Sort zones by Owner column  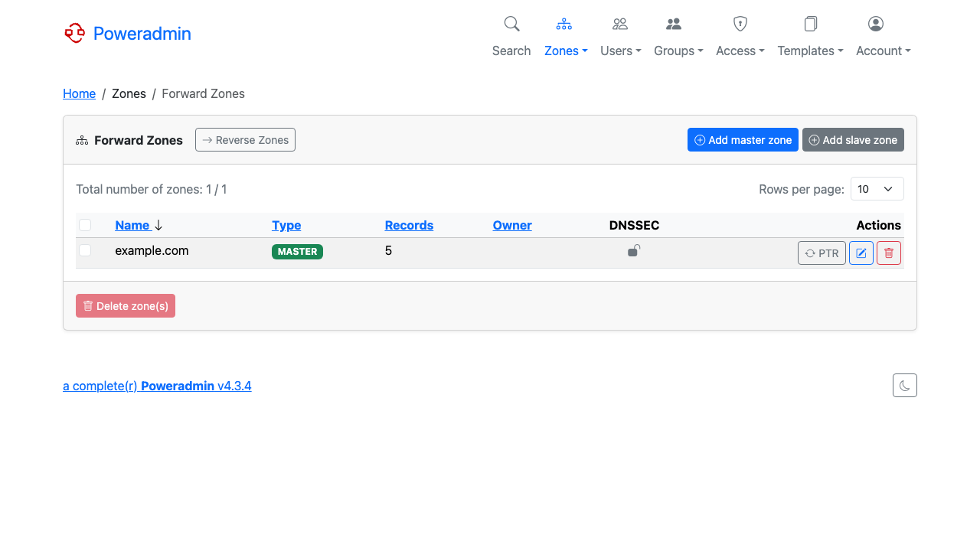[x=512, y=225]
